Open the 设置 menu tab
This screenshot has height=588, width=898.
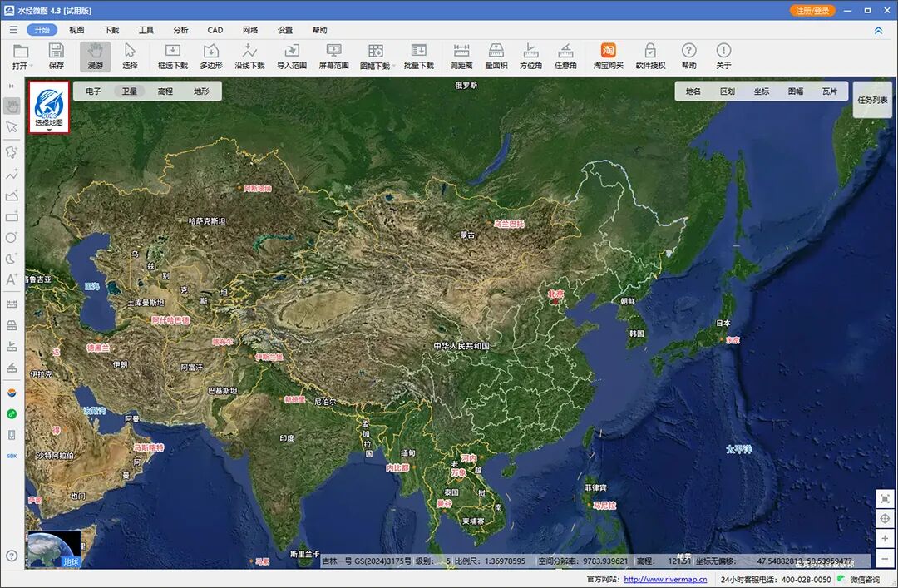tap(285, 30)
